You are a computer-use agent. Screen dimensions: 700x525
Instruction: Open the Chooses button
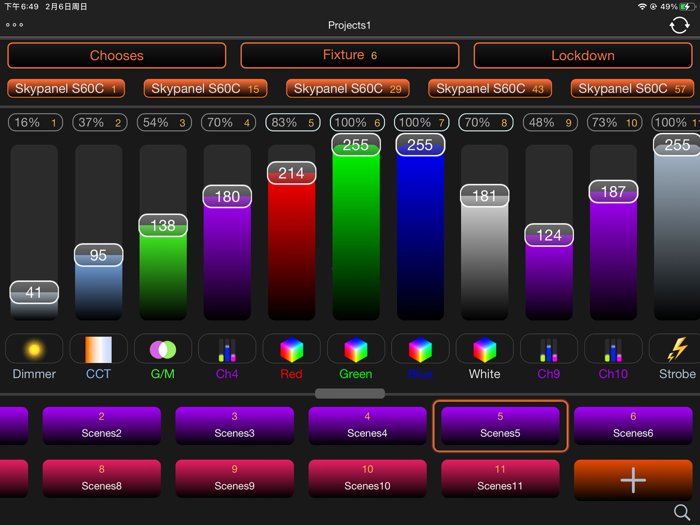click(117, 55)
